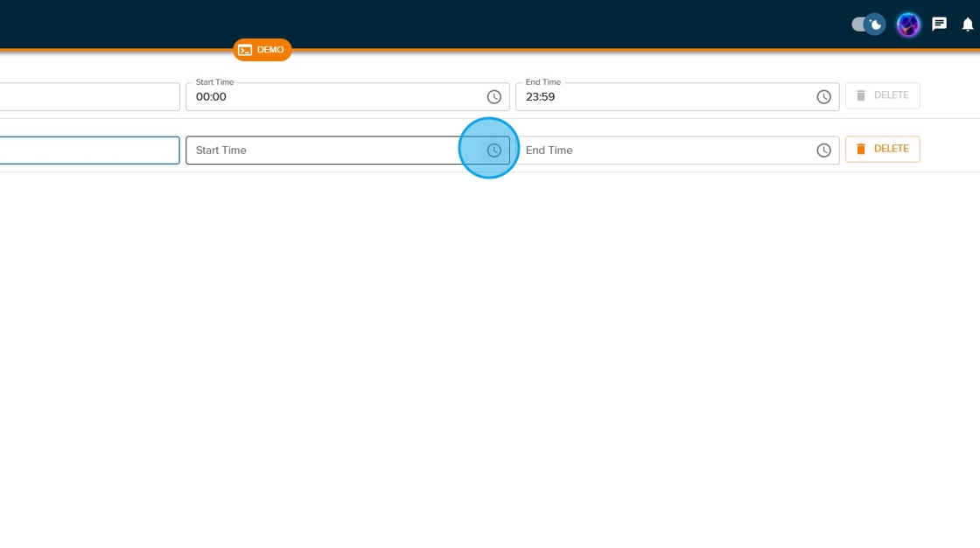The width and height of the screenshot is (980, 548).
Task: Open the notifications bell
Action: [968, 25]
